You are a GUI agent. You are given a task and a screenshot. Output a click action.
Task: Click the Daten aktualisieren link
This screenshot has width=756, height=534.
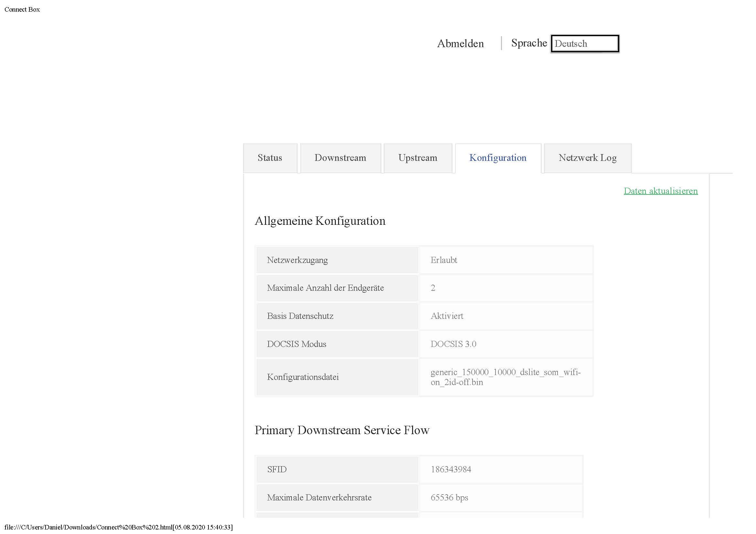661,191
